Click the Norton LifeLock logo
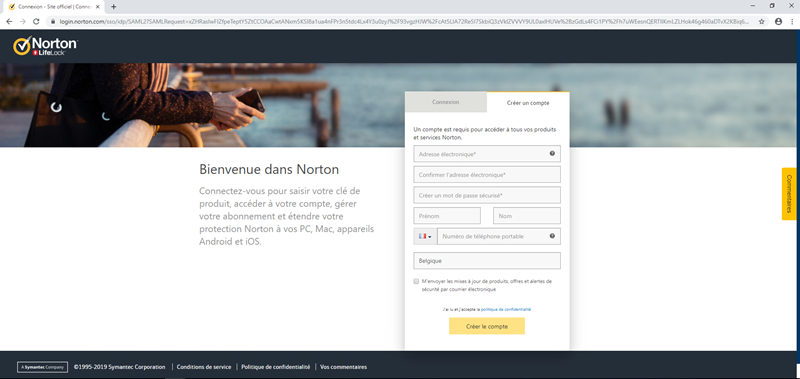Viewport: 800px width, 379px height. [x=45, y=45]
